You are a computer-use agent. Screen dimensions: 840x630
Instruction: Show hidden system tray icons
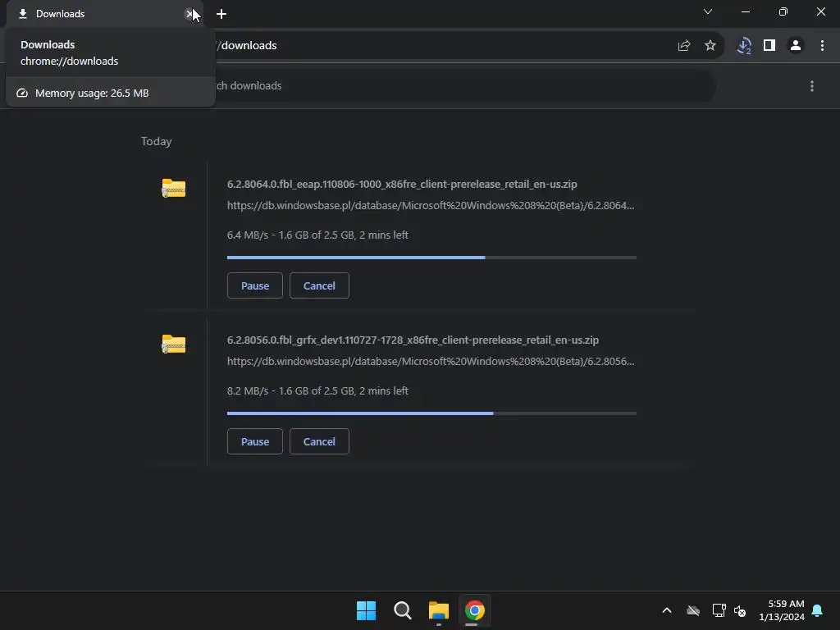[667, 610]
